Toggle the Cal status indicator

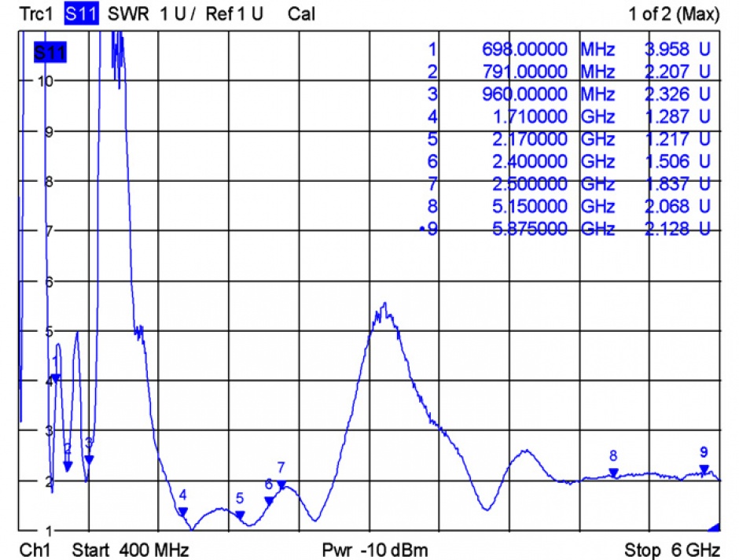click(303, 13)
